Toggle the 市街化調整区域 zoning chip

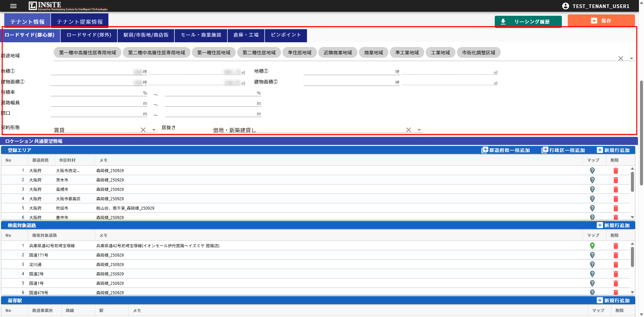(478, 53)
